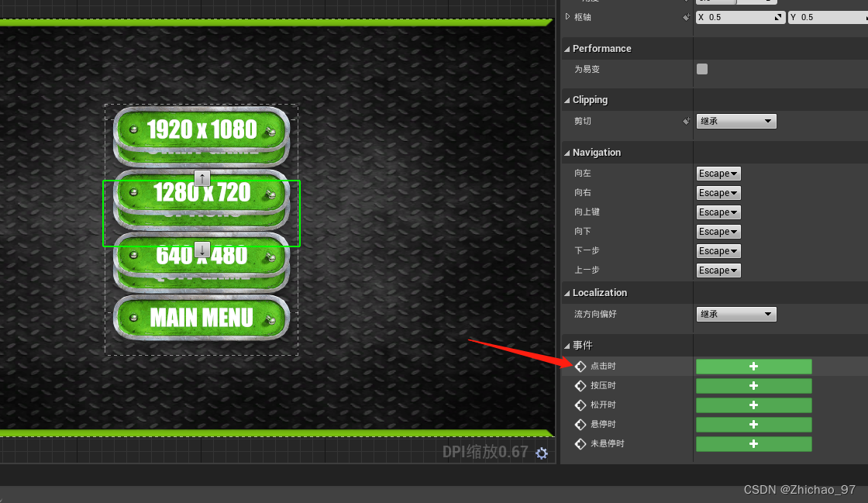Open the 剪切 clipping dropdown
The height and width of the screenshot is (503, 868).
point(736,121)
